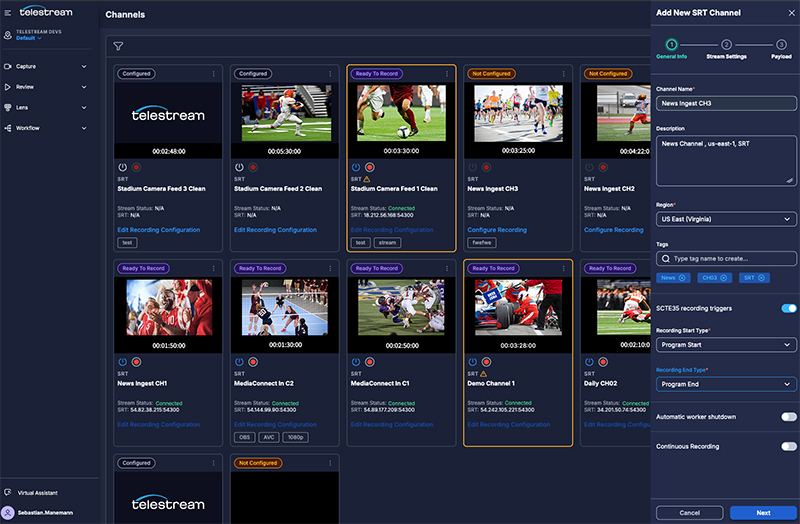The width and height of the screenshot is (800, 524).
Task: Disable SCTE35 recording triggers switch
Action: click(788, 309)
